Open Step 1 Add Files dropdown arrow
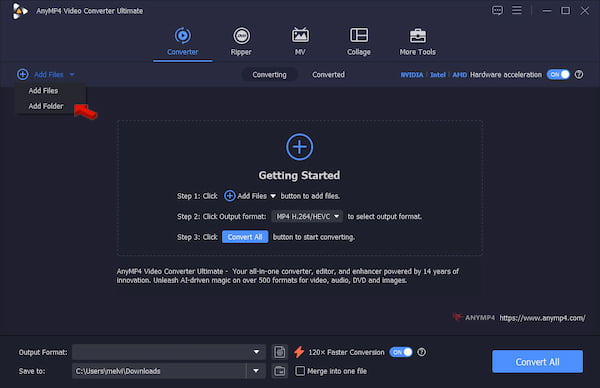The image size is (600, 388). coord(273,196)
